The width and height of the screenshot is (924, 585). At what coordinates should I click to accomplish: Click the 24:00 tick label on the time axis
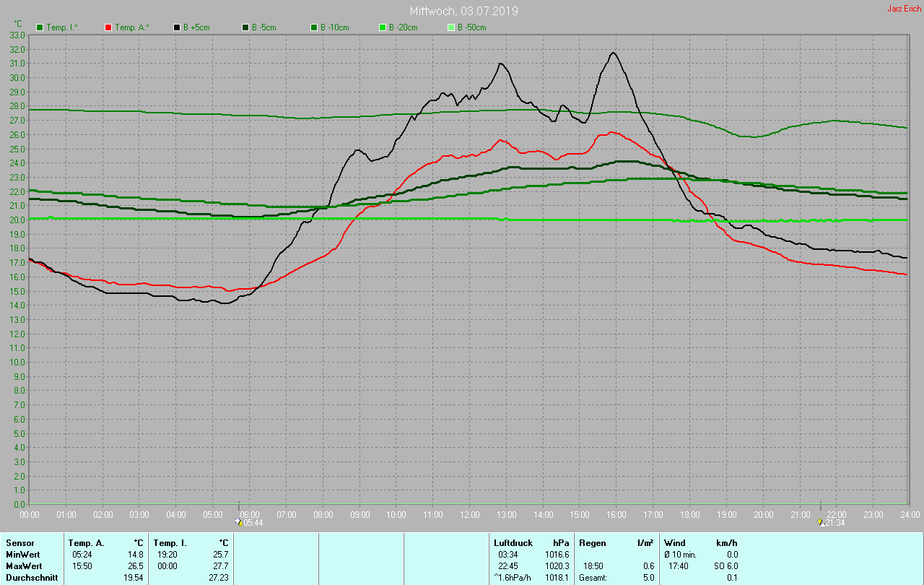910,514
